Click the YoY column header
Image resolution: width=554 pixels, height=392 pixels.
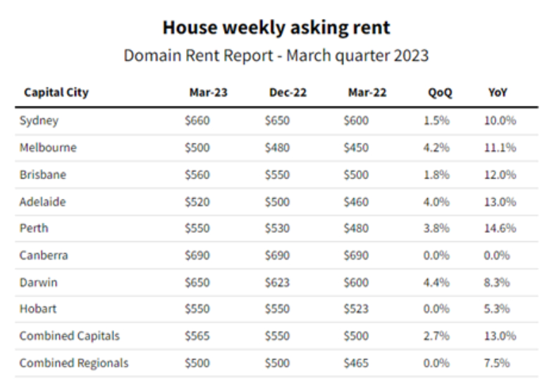pyautogui.click(x=498, y=93)
